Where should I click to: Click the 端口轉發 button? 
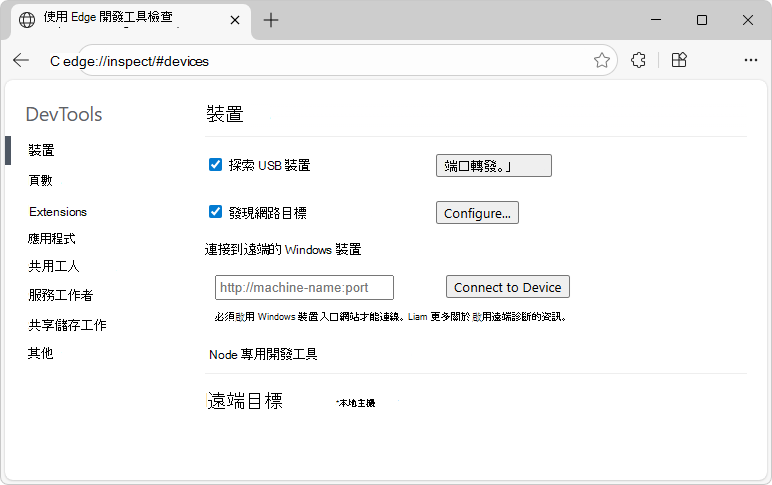point(494,165)
